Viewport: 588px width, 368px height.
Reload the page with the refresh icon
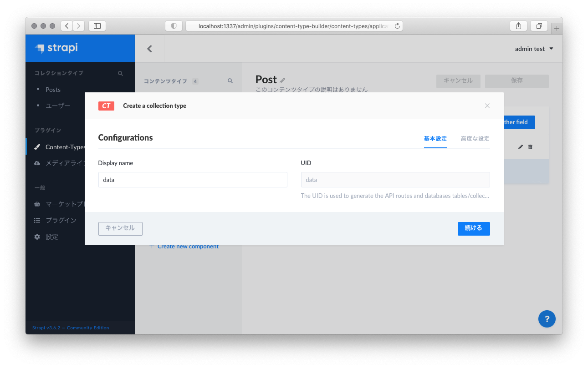point(397,26)
